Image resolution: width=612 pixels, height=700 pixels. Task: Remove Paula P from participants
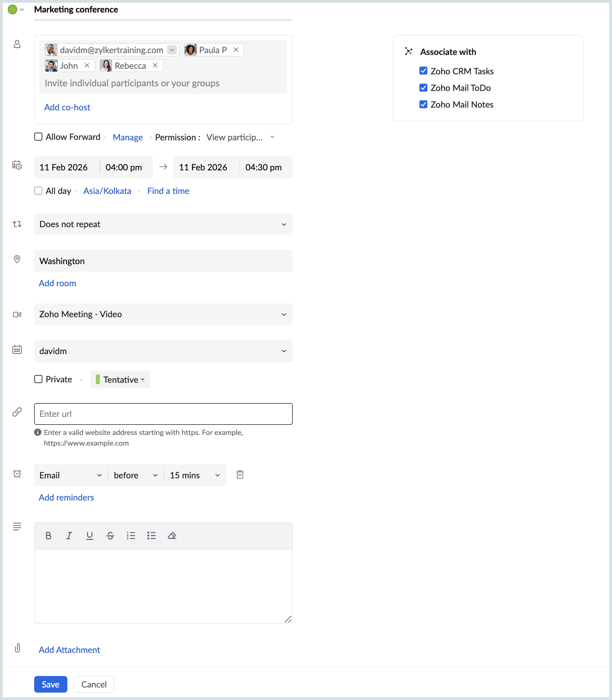[236, 50]
